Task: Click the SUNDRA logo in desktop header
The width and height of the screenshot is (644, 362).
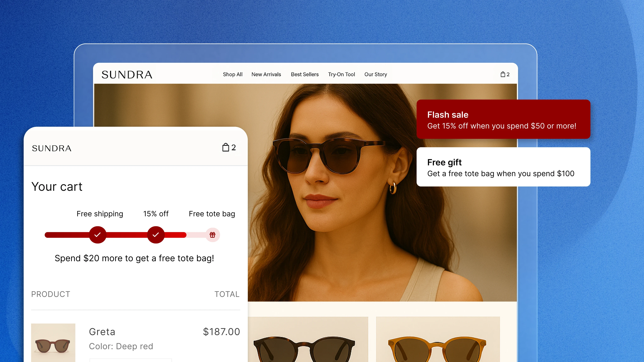Action: (127, 75)
